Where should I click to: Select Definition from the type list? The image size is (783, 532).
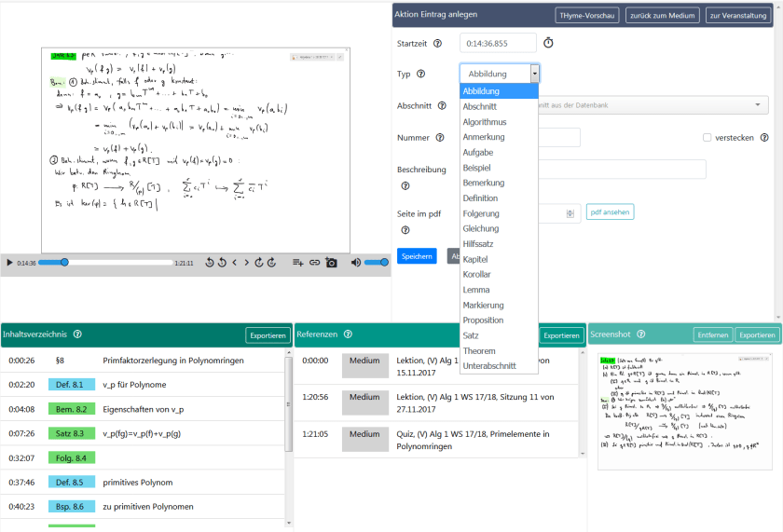pos(480,198)
